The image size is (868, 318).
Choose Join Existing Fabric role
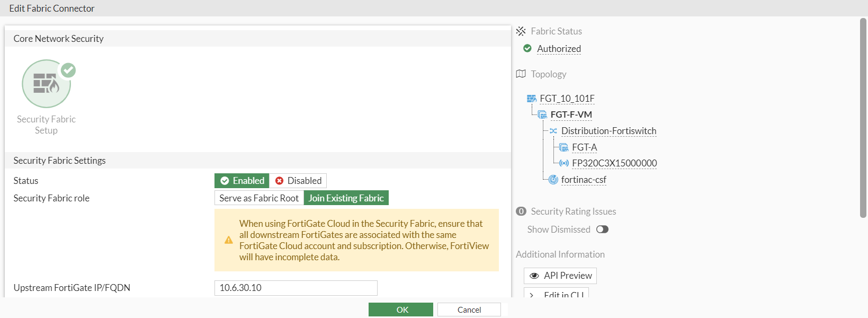346,198
